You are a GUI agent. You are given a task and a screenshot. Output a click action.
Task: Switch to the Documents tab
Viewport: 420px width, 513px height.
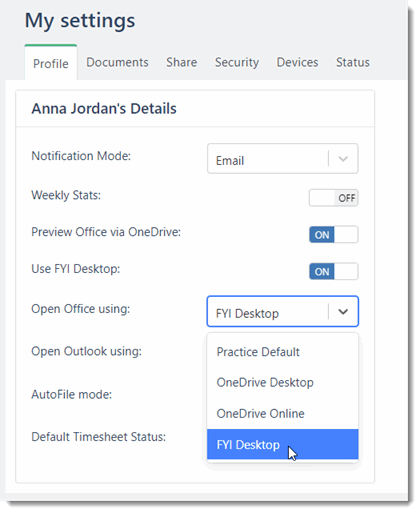(x=117, y=62)
